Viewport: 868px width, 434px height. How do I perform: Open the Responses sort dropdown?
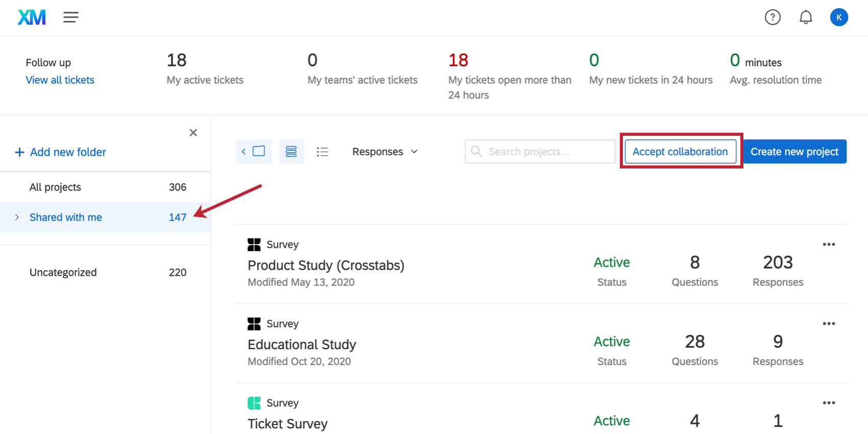[385, 152]
